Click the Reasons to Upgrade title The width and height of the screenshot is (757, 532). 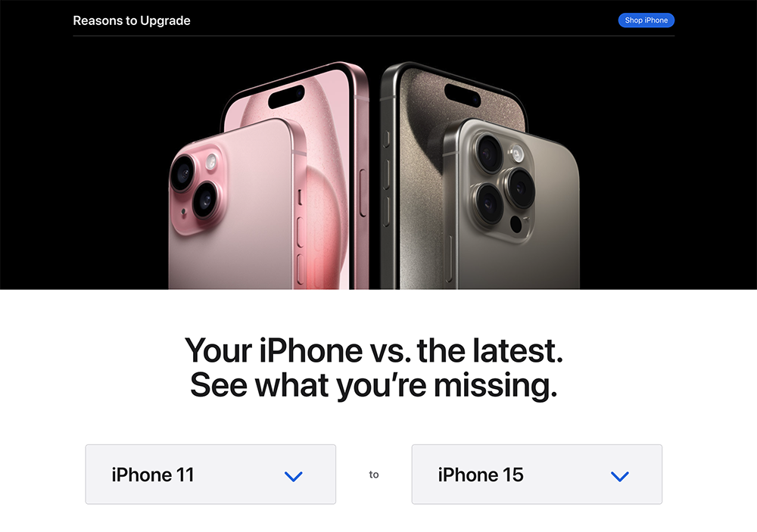click(x=131, y=20)
